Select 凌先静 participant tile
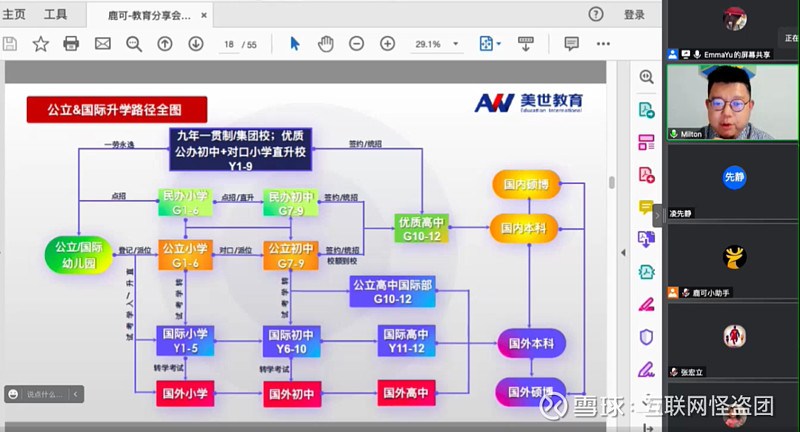 [732, 182]
